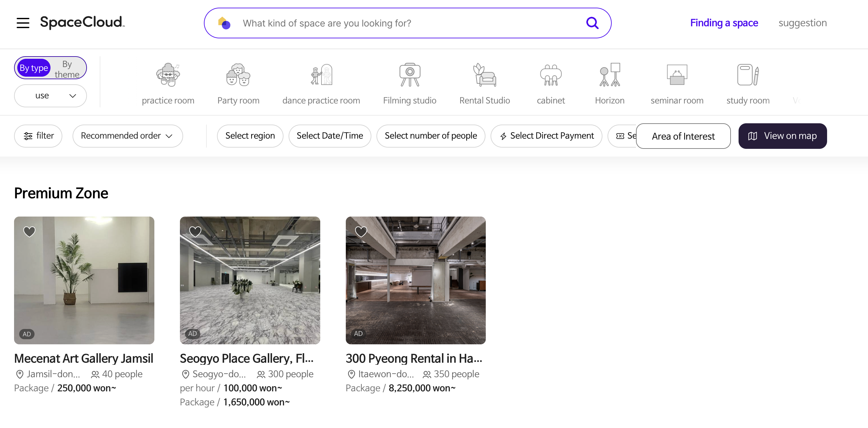The image size is (868, 428).
Task: Toggle heart on Seogyo Place Gallery
Action: 195,231
